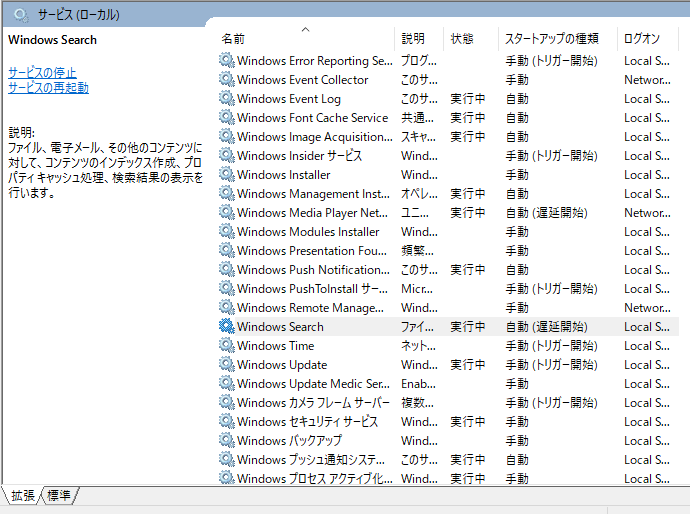Select the Windows Modules Installer name

pyautogui.click(x=308, y=231)
